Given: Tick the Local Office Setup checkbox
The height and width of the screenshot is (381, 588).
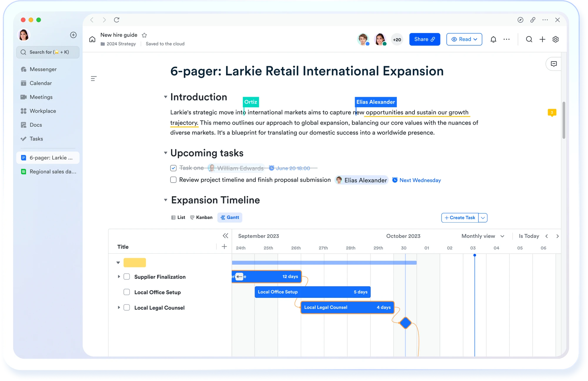Looking at the screenshot, I should click(x=127, y=292).
